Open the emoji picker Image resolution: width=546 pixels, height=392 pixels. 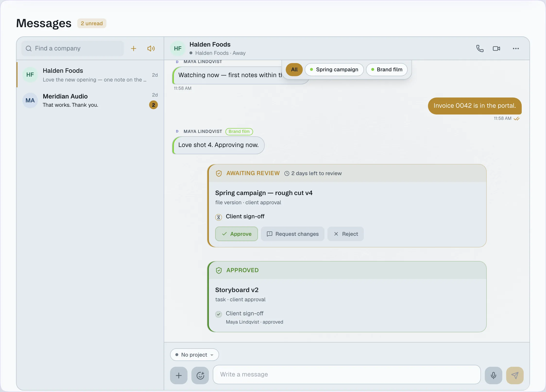(x=200, y=376)
